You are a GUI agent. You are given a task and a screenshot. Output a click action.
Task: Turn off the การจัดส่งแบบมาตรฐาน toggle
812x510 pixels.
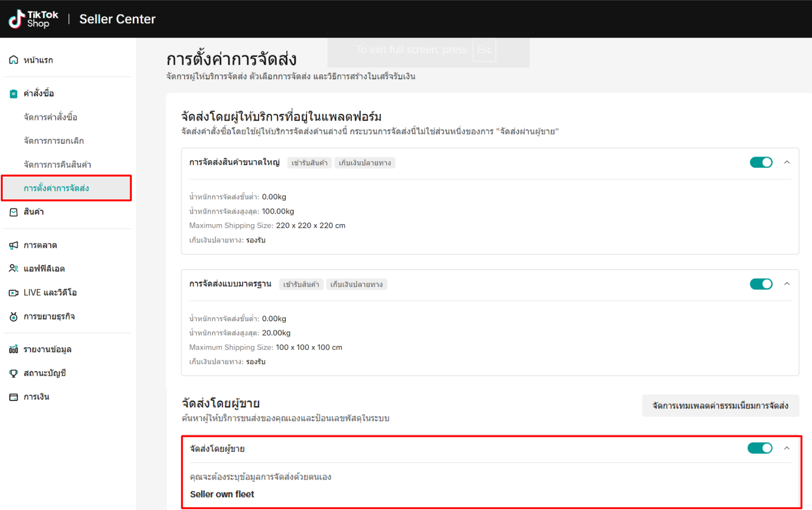pyautogui.click(x=761, y=284)
